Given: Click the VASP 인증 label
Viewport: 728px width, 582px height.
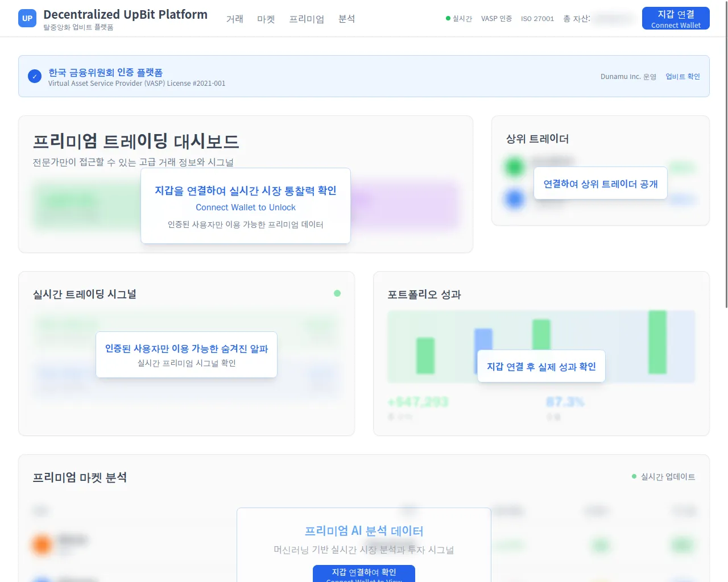Looking at the screenshot, I should click(497, 19).
